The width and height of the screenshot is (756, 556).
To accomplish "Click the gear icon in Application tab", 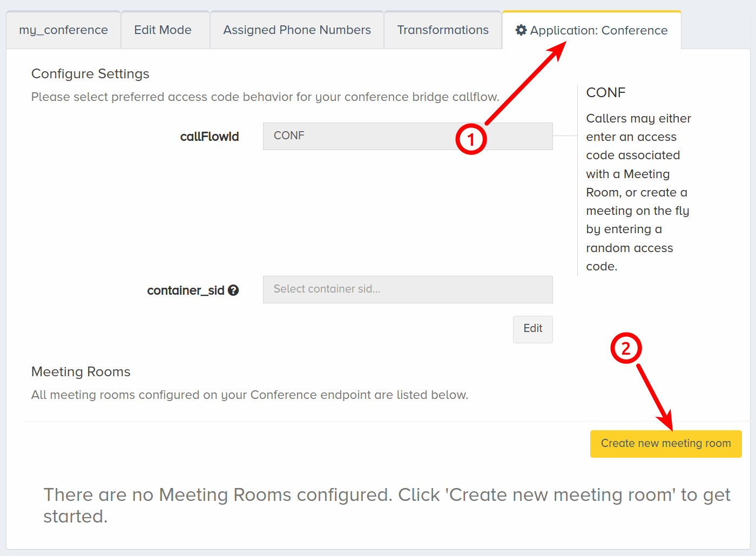I will (521, 30).
